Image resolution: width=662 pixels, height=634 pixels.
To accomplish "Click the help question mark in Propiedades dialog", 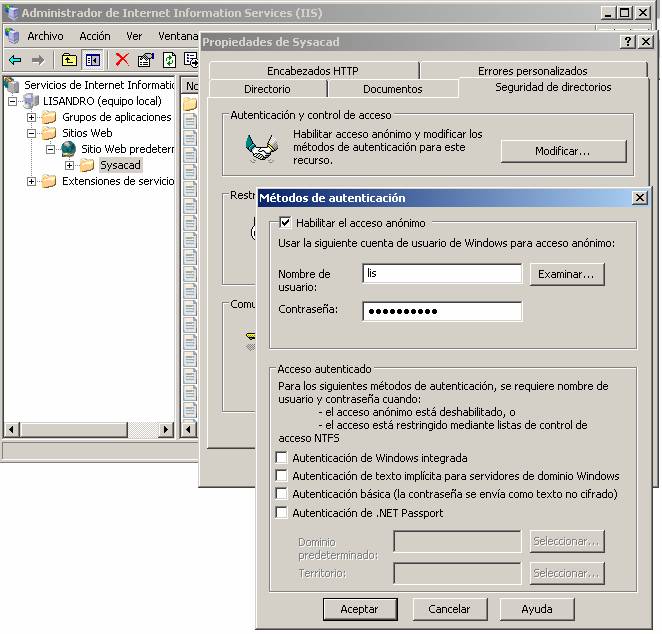I will [x=628, y=42].
